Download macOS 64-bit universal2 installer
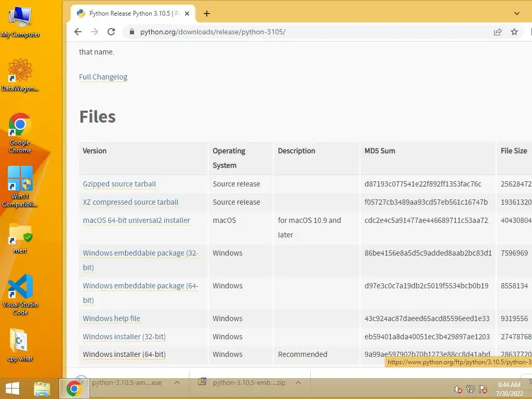Viewport: 532px width, 399px height. tap(137, 220)
